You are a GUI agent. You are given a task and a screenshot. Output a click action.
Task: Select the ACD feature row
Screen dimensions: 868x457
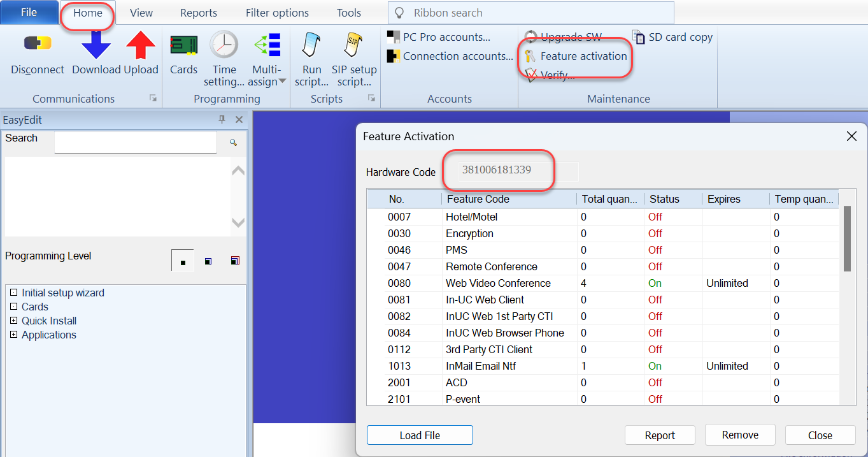602,382
